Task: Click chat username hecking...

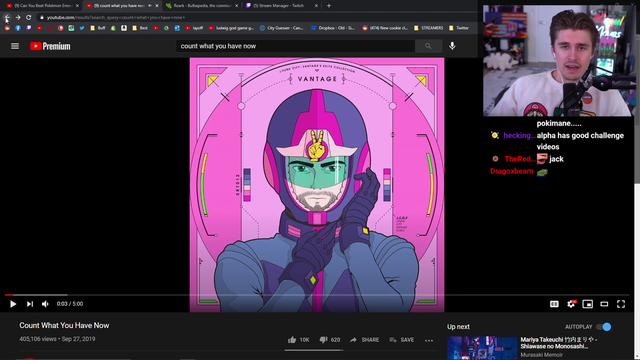Action: click(519, 136)
